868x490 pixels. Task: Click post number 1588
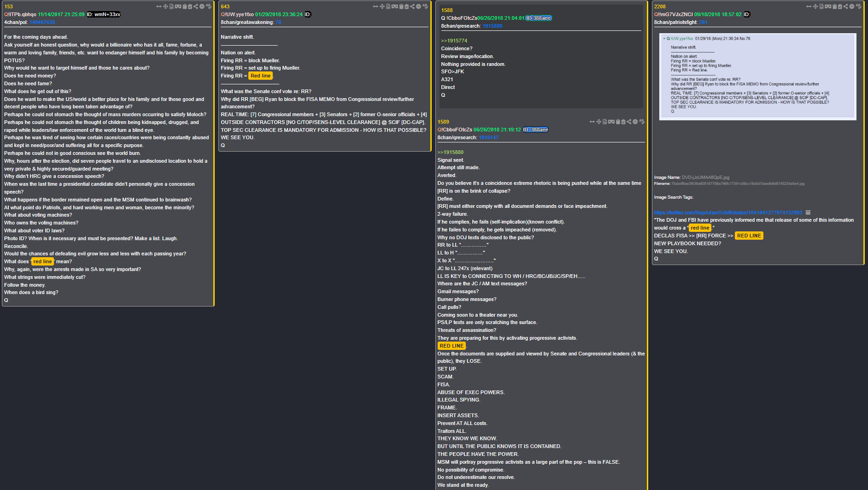[x=447, y=10]
